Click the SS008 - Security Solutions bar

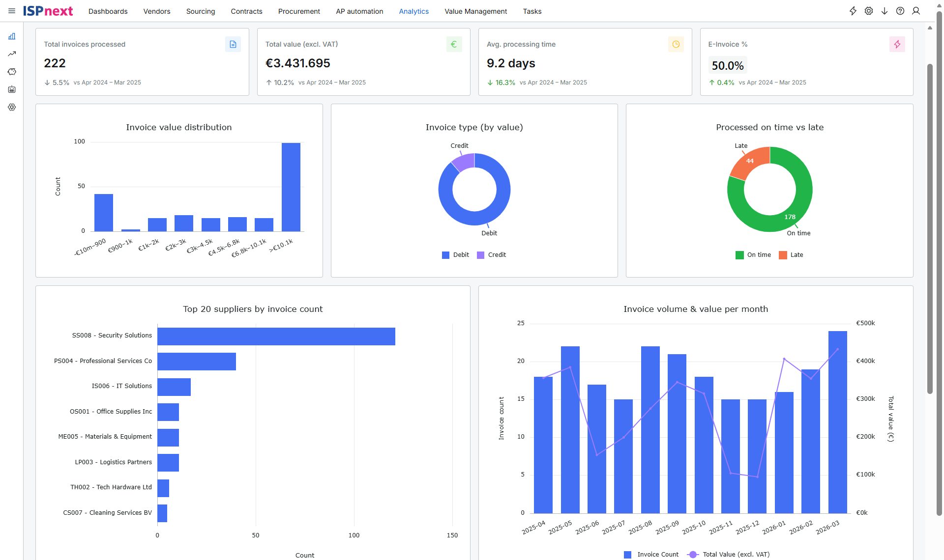point(276,336)
